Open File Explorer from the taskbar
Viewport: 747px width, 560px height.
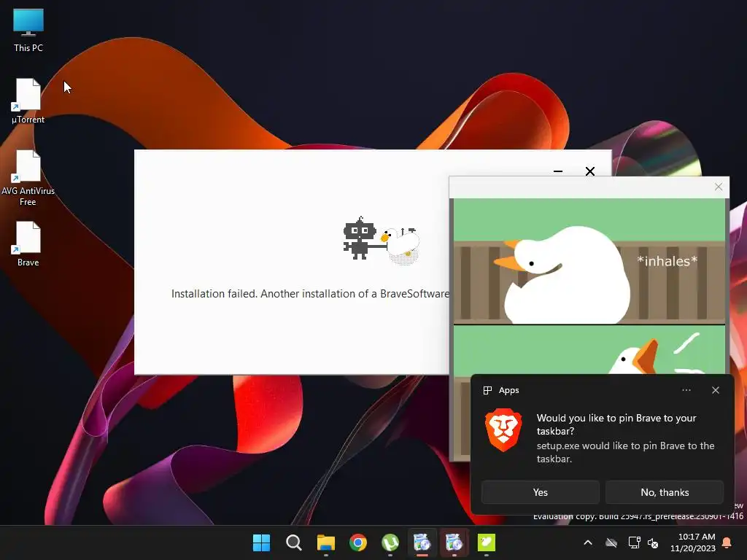pyautogui.click(x=326, y=542)
